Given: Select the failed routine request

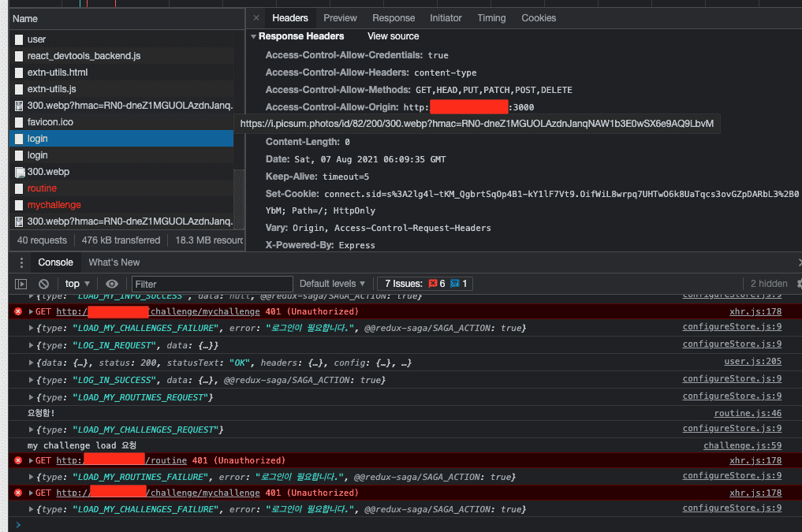Looking at the screenshot, I should coord(42,188).
